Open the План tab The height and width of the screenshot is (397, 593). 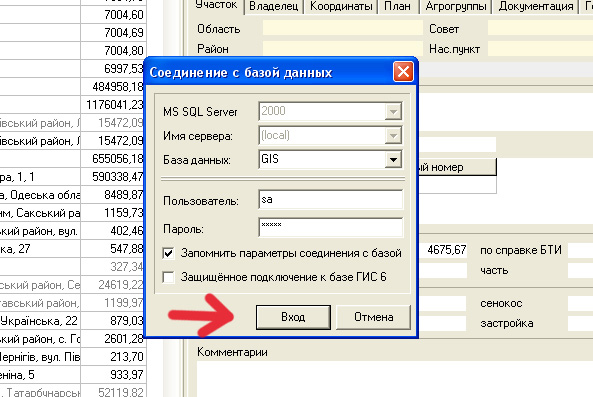coord(397,6)
